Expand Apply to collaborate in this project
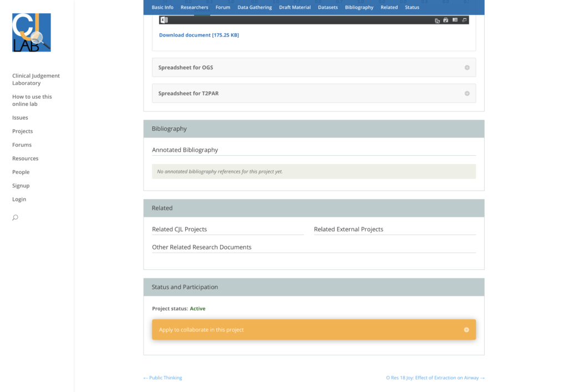568x392 pixels. click(314, 329)
